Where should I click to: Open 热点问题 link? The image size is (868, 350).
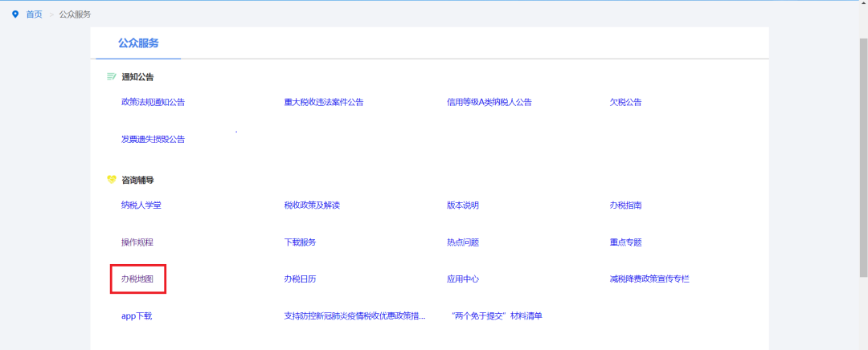point(463,242)
